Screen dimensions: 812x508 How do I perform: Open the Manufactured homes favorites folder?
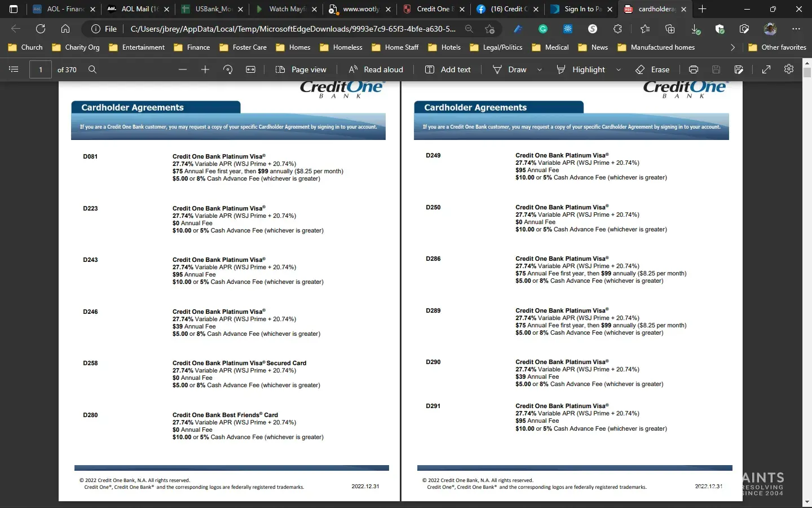click(x=656, y=47)
